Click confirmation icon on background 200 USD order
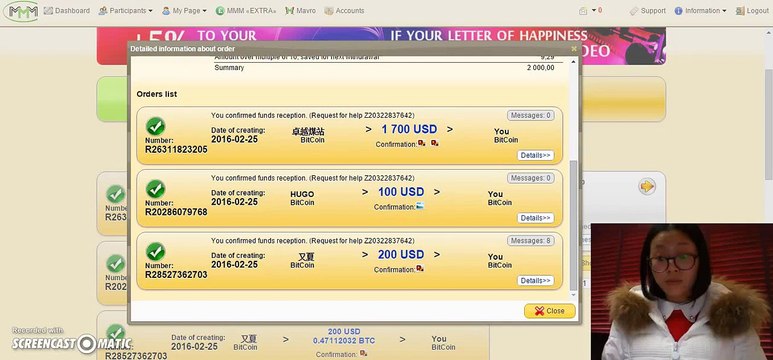 point(363,353)
